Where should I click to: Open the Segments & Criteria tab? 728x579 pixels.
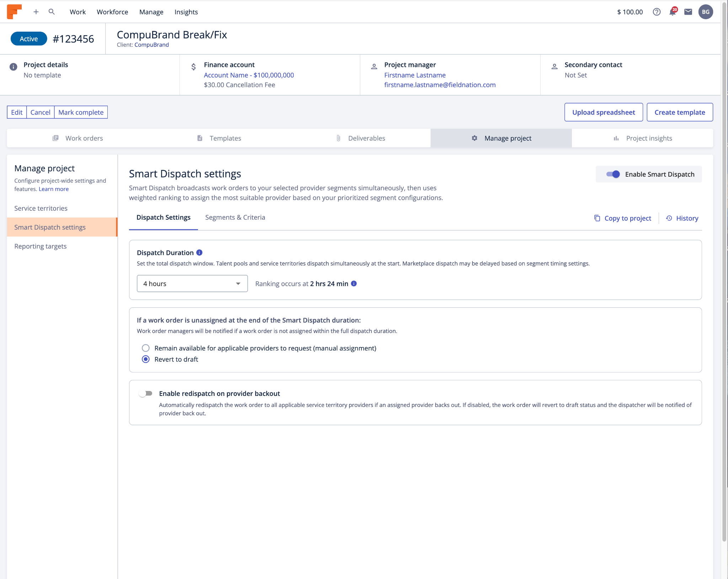[x=235, y=218]
